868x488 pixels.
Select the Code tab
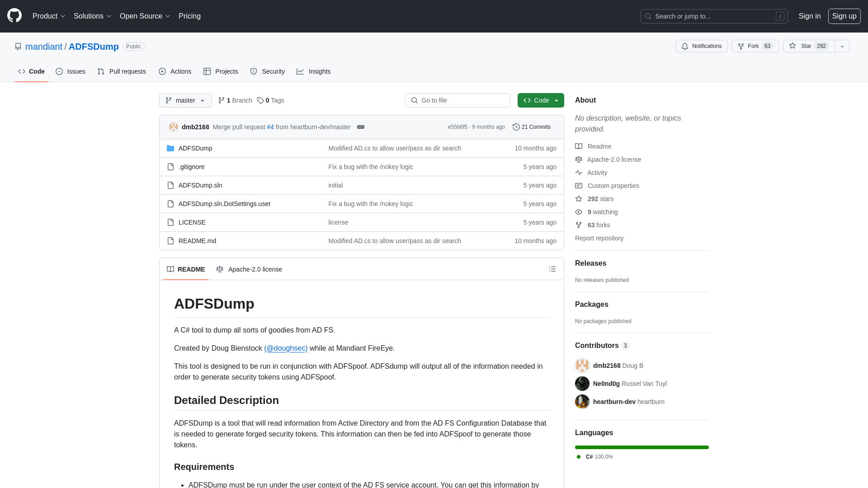click(32, 71)
